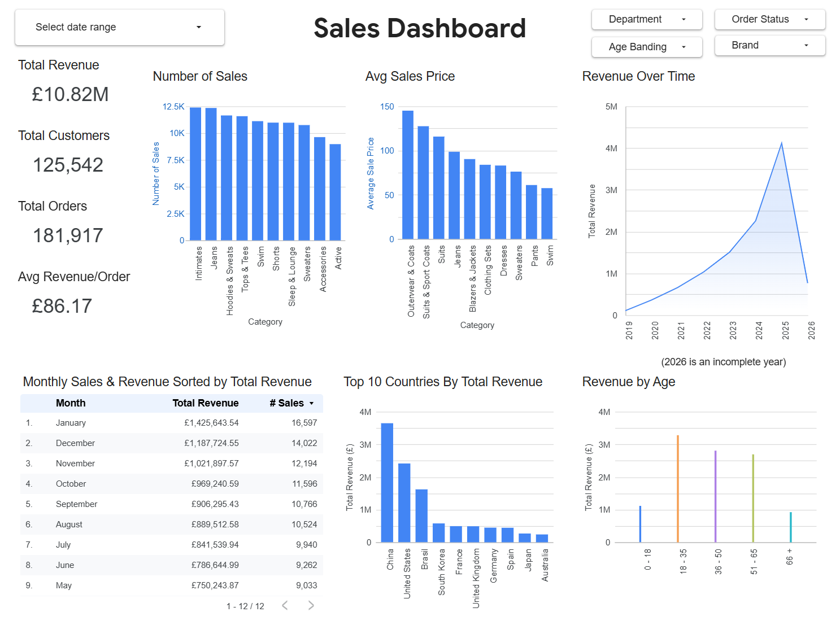Select the China bar in Top 10 Countries chart
840x625 pixels.
(x=388, y=480)
